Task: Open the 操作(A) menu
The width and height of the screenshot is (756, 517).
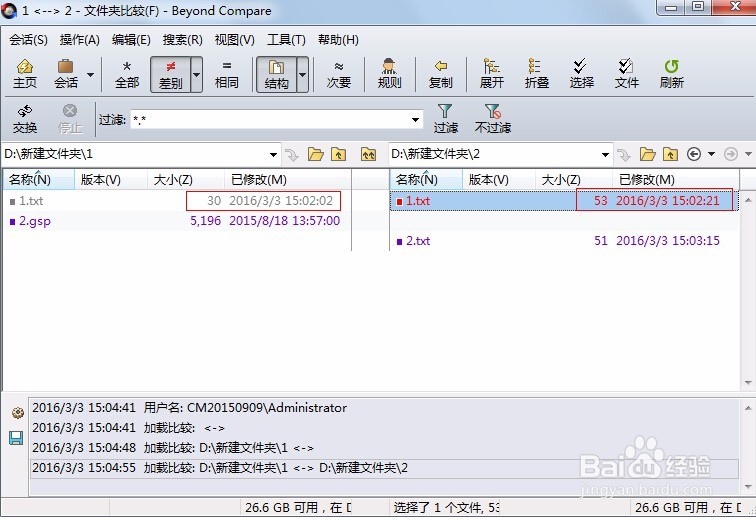Action: (x=80, y=40)
